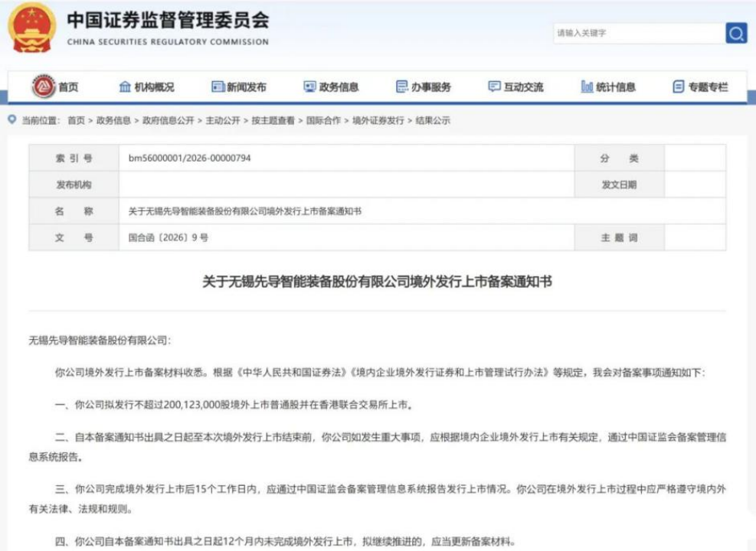Click the addressee line 无锡先导智能装备股份有限公司
Image resolution: width=756 pixels, height=551 pixels.
100,340
